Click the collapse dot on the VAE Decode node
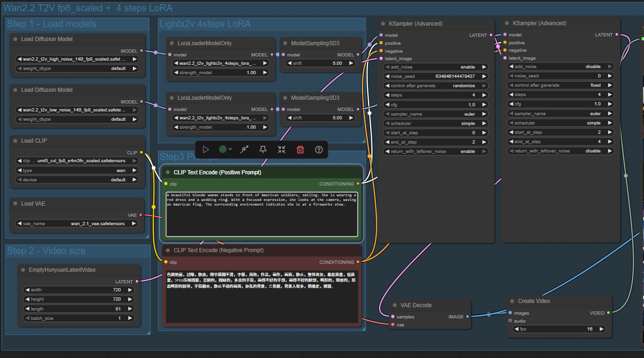644x358 pixels. pos(395,305)
